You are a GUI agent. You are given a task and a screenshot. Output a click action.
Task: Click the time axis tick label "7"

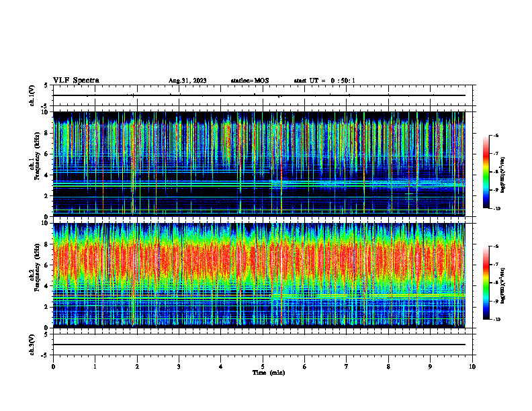coord(347,367)
